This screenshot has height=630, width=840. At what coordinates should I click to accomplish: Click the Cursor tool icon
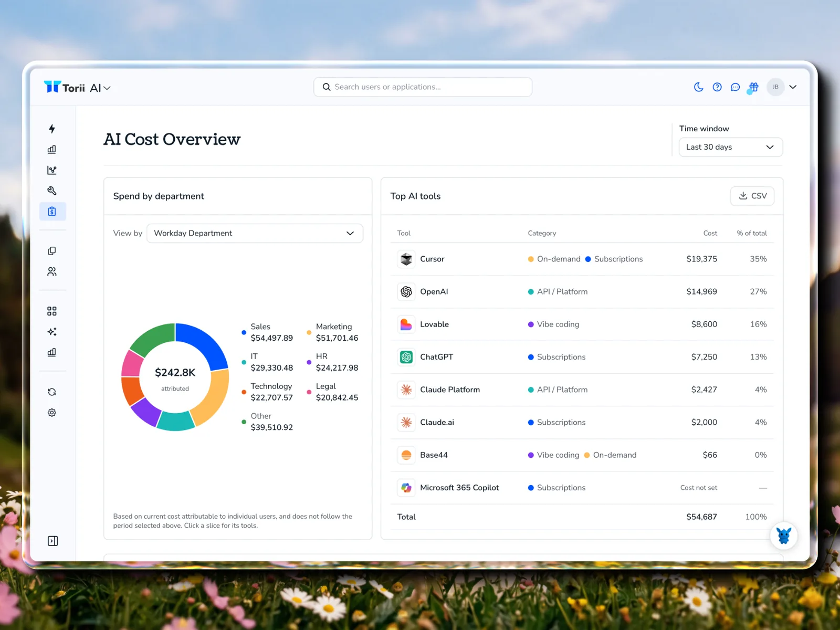tap(406, 259)
